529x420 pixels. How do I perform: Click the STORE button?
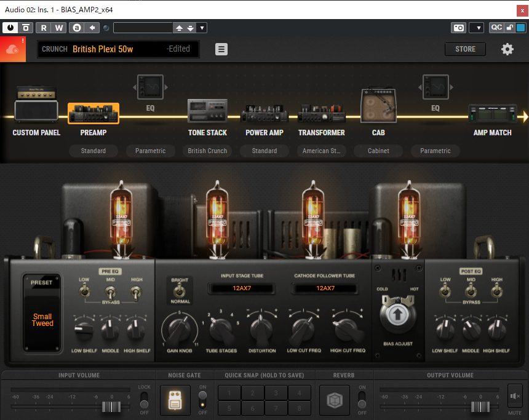(465, 49)
